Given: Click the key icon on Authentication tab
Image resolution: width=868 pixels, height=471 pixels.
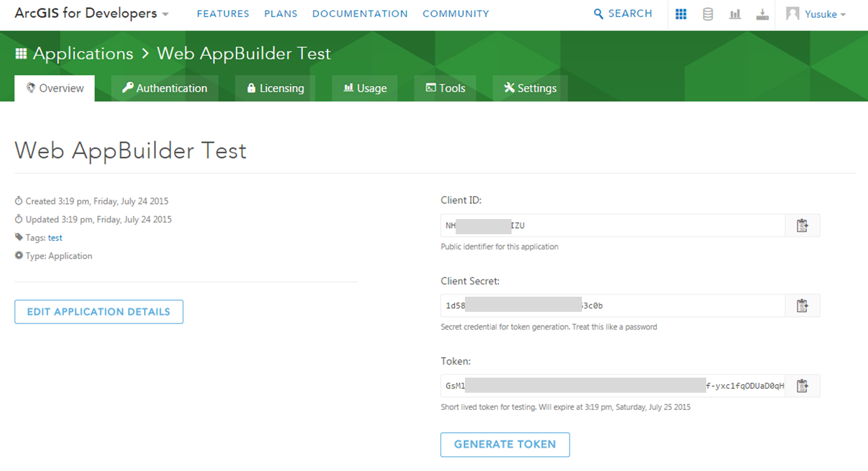Looking at the screenshot, I should 128,87.
